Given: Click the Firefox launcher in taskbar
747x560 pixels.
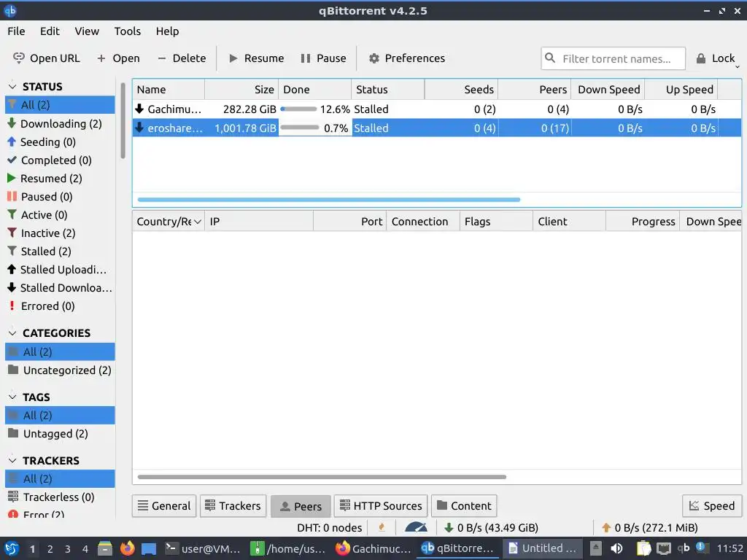Looking at the screenshot, I should pos(127,548).
